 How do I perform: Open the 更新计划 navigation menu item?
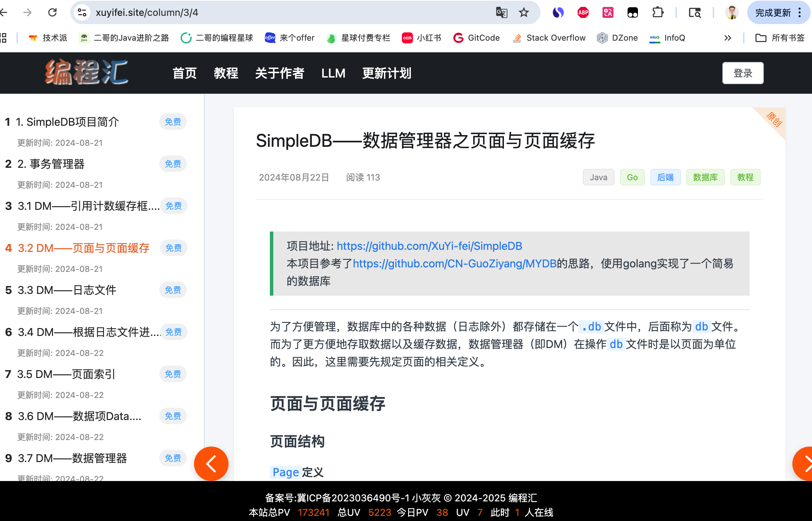pos(386,73)
